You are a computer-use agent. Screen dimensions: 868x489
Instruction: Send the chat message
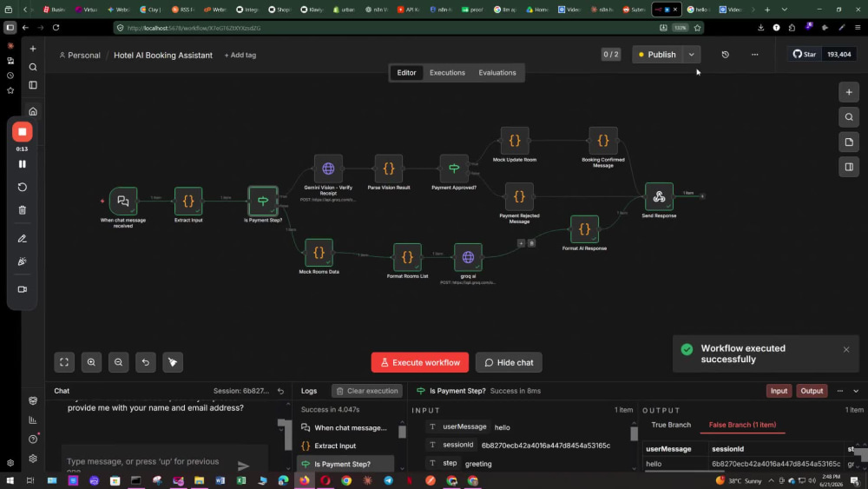tap(244, 466)
